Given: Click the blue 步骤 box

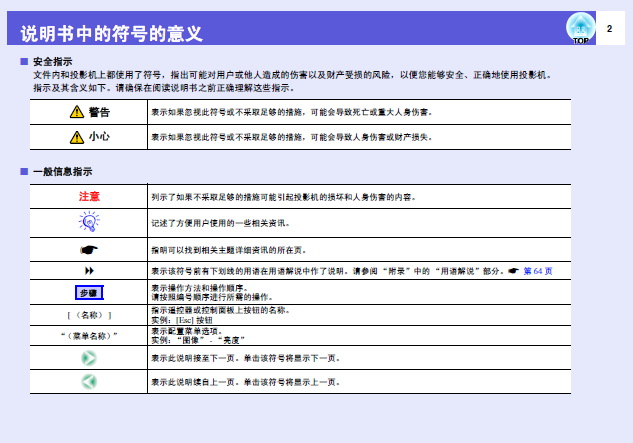Looking at the screenshot, I should click(x=90, y=293).
